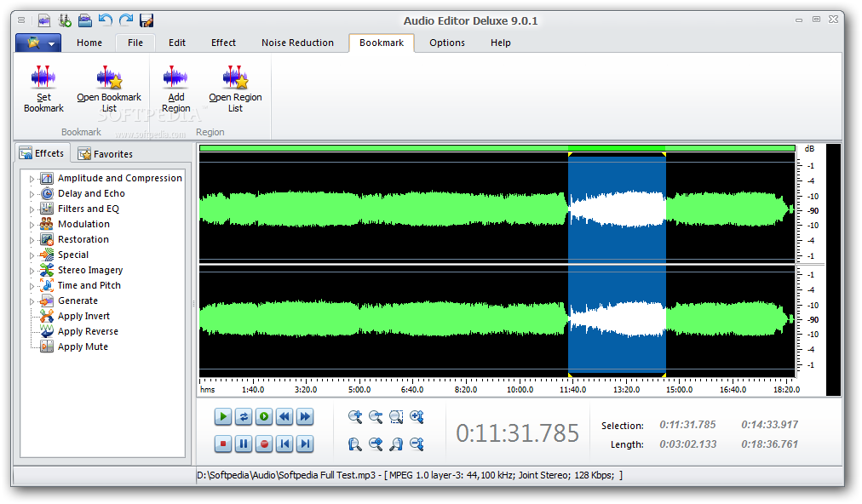Click the circled green play-selection button

(264, 416)
